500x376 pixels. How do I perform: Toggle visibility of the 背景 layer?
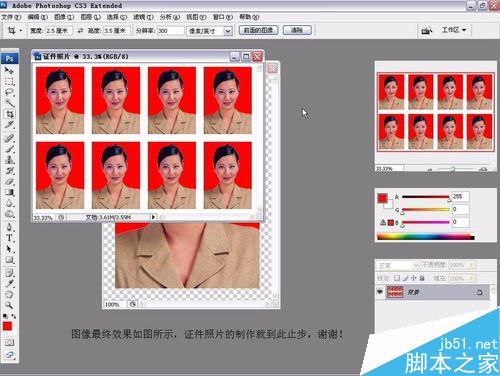[380, 292]
